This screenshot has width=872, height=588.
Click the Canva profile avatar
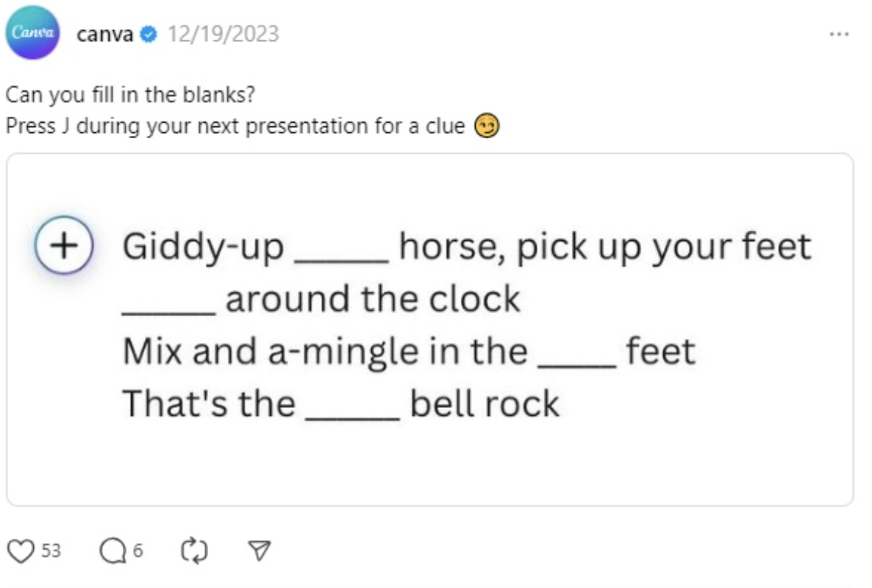coord(32,33)
